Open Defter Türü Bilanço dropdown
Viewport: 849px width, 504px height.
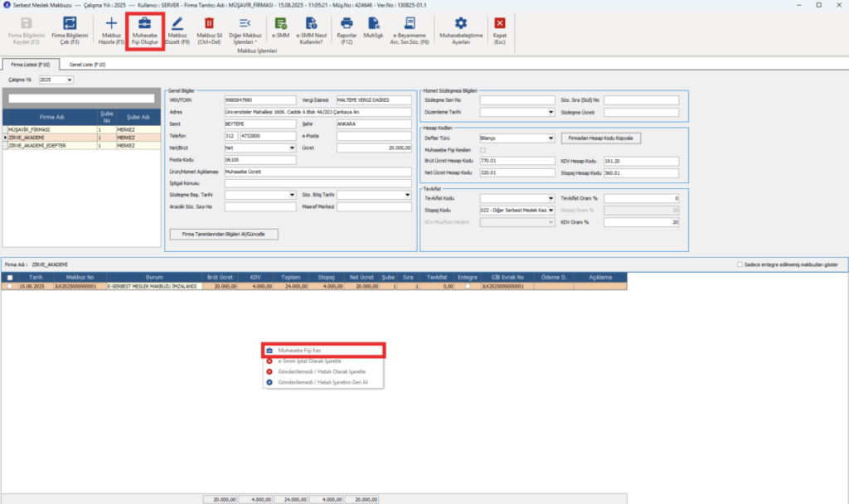pos(551,138)
